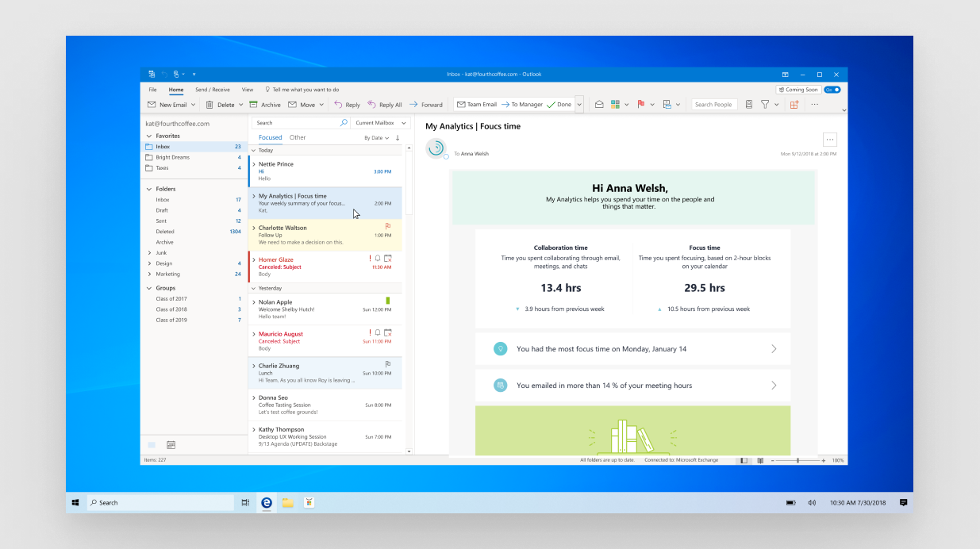The image size is (980, 549).
Task: Click the sort direction arrow beside By Date
Action: (x=398, y=138)
